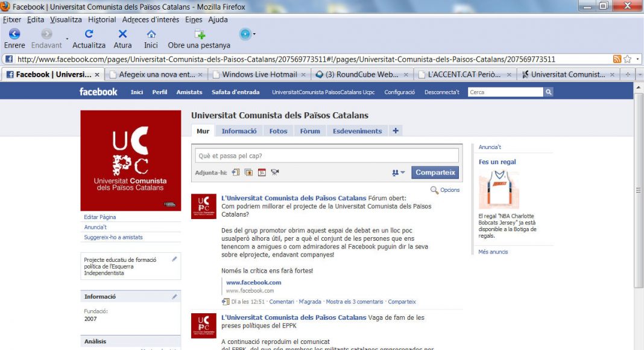Add a new page tab with plus
Image resolution: width=644 pixels, height=350 pixels.
(396, 131)
